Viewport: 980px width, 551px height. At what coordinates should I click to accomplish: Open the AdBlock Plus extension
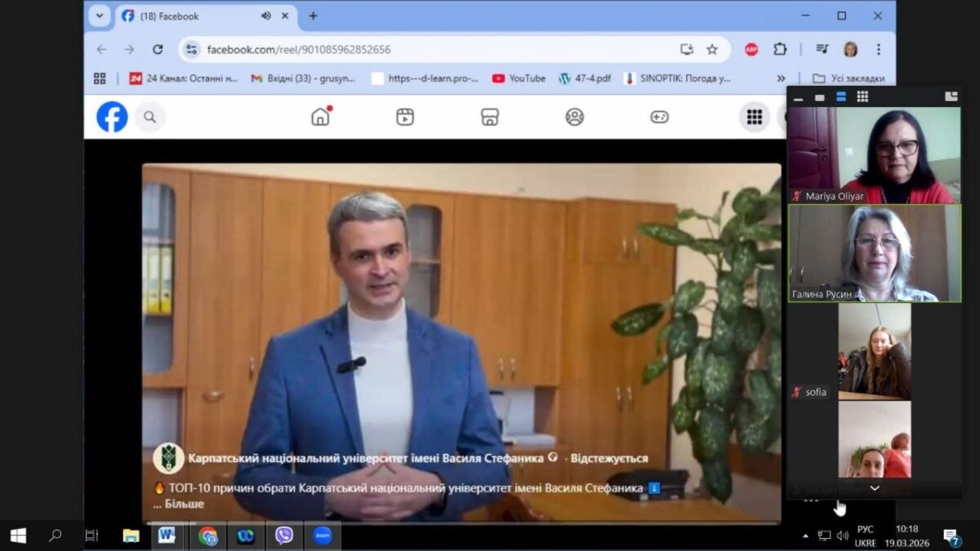pos(751,49)
